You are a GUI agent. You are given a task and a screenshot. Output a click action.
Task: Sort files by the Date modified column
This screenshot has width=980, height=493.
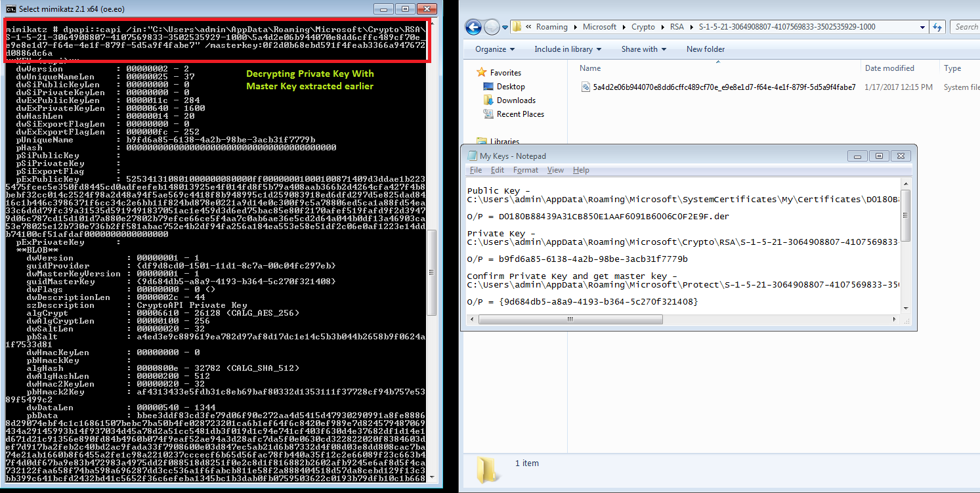[x=889, y=68]
